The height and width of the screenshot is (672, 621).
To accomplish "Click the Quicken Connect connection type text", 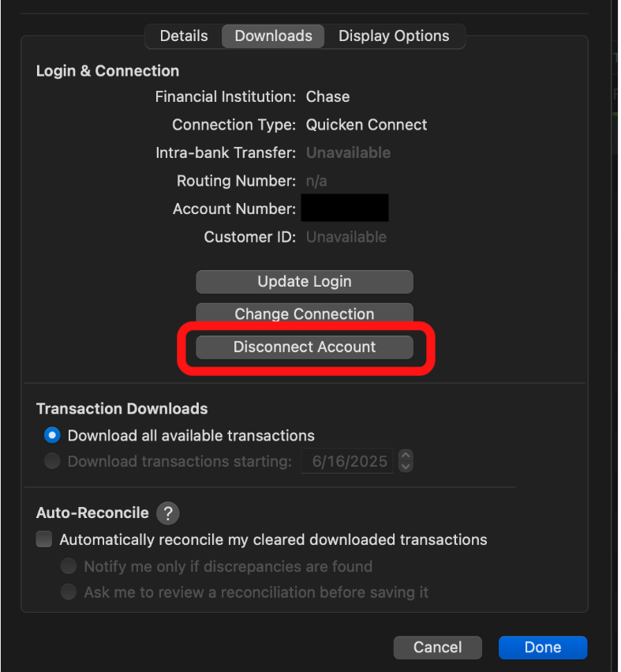I will [366, 125].
